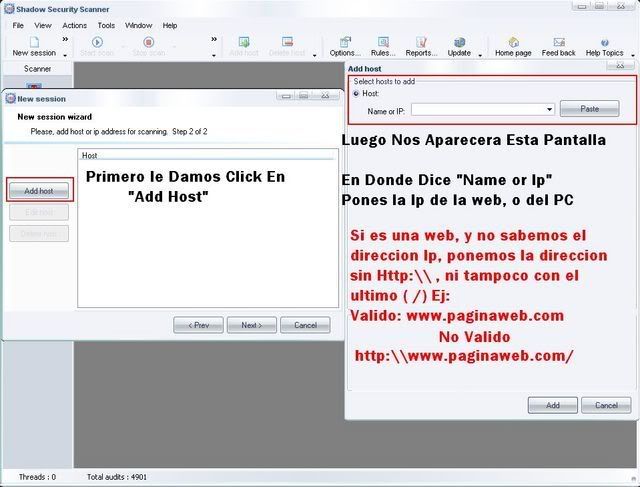Open the File menu

[x=18, y=25]
